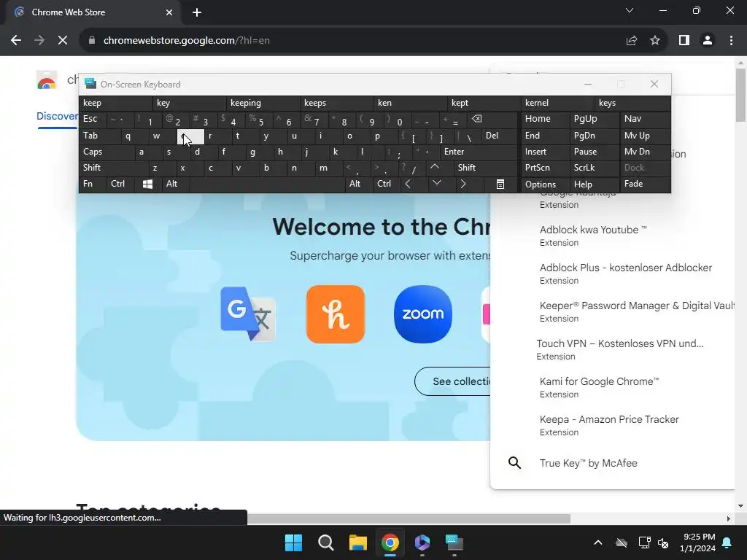Open File Explorer from taskbar
The image size is (747, 560).
point(357,542)
